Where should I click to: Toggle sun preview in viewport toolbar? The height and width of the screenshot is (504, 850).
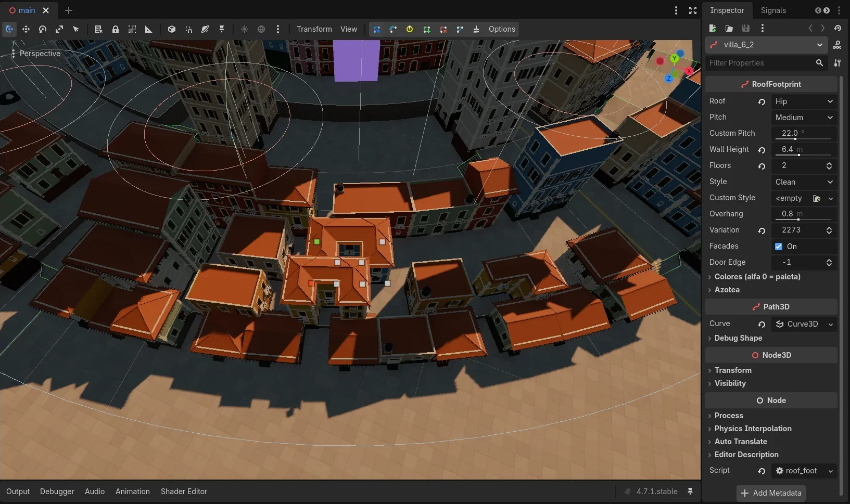click(245, 29)
